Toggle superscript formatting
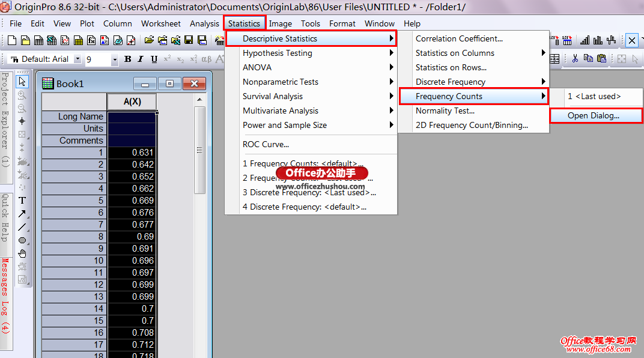 point(167,59)
